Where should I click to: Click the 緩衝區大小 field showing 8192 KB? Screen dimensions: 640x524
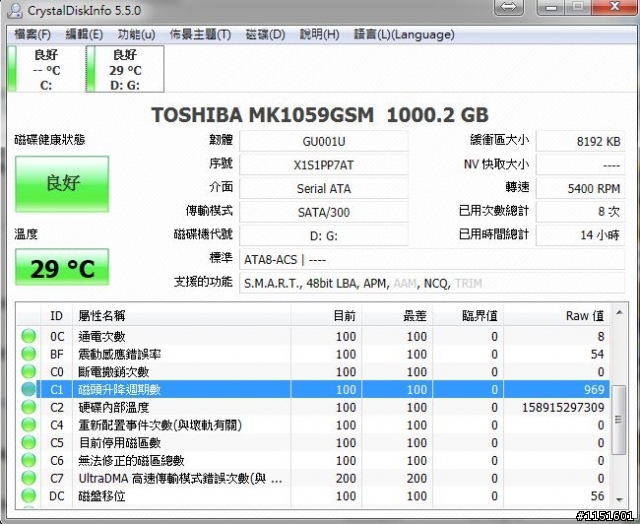pyautogui.click(x=580, y=141)
